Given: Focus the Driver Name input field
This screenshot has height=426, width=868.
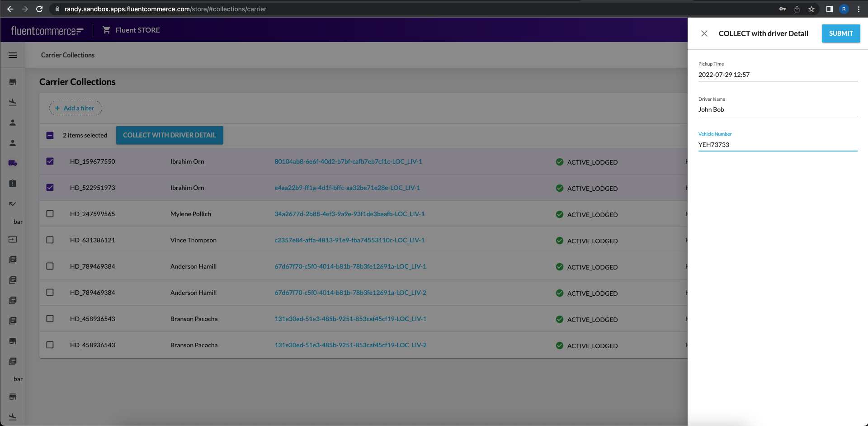Looking at the screenshot, I should (777, 109).
